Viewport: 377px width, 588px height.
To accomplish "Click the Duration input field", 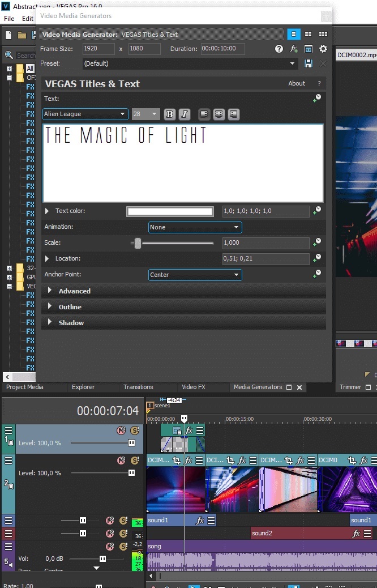I will coord(222,49).
